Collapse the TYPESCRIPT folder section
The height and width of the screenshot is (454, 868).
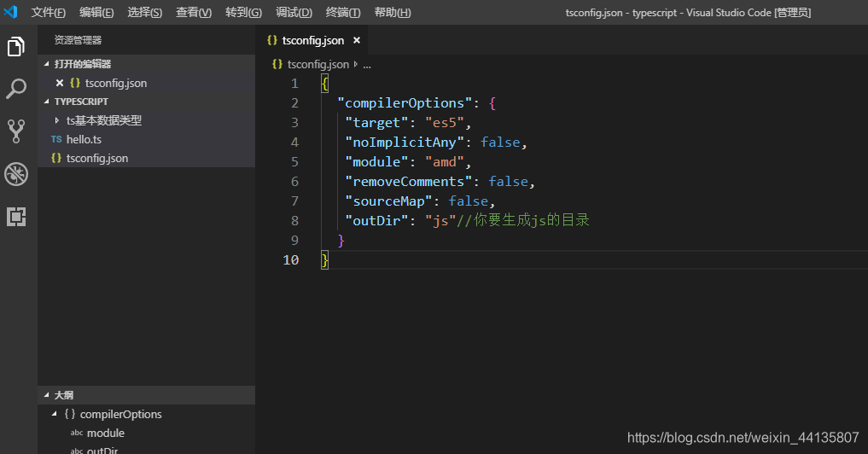[x=46, y=102]
